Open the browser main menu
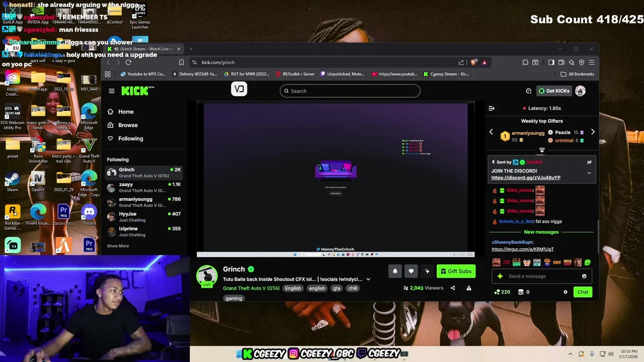Image resolution: width=644 pixels, height=362 pixels. 592,62
